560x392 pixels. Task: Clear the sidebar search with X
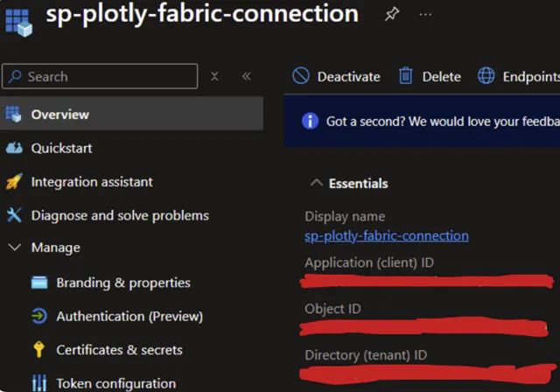tap(215, 76)
